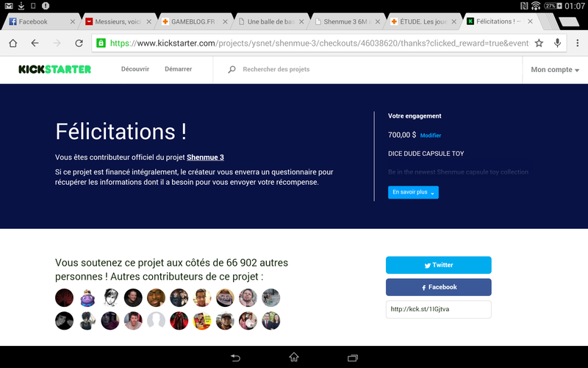
Task: Open the red hooded figure backer avatar
Action: pos(179,321)
